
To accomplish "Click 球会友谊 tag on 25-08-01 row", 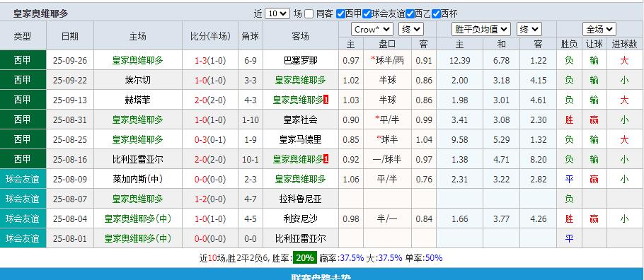I will click(23, 238).
